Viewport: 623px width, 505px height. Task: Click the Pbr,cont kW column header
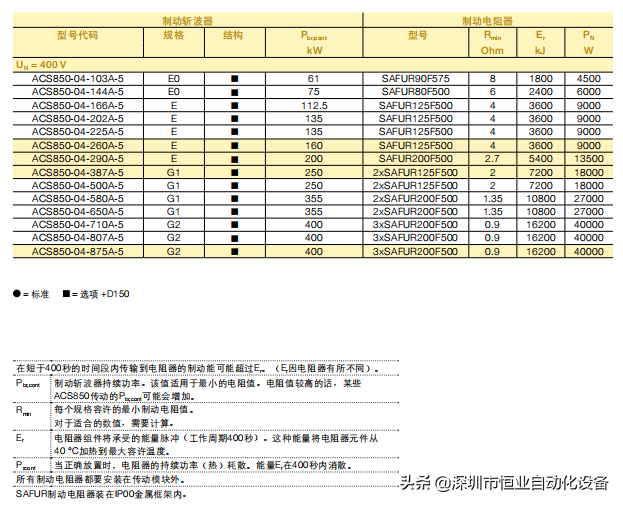pos(314,43)
